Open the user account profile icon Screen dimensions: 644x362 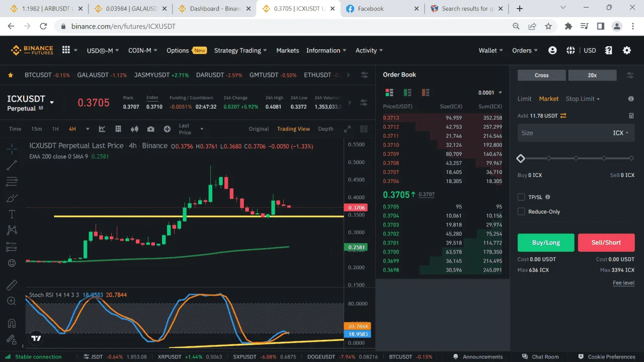click(x=552, y=50)
